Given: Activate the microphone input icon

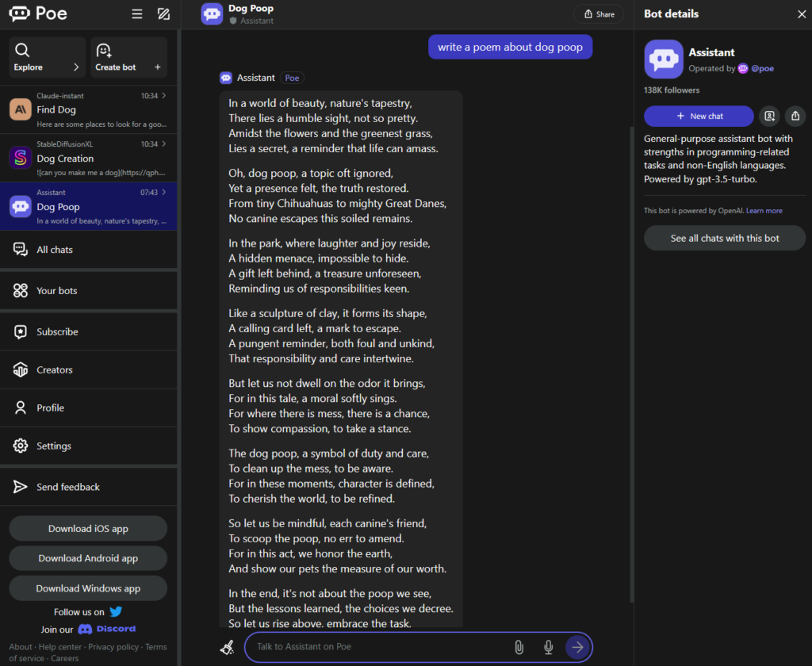Looking at the screenshot, I should click(x=548, y=647).
